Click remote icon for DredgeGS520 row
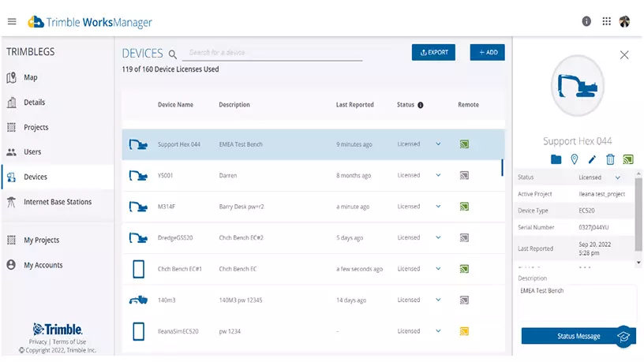This screenshot has height=362, width=644. [x=464, y=237]
